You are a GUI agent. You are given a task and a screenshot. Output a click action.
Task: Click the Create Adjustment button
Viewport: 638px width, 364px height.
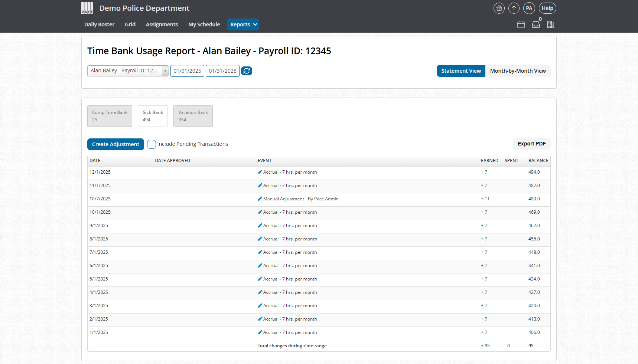[115, 144]
